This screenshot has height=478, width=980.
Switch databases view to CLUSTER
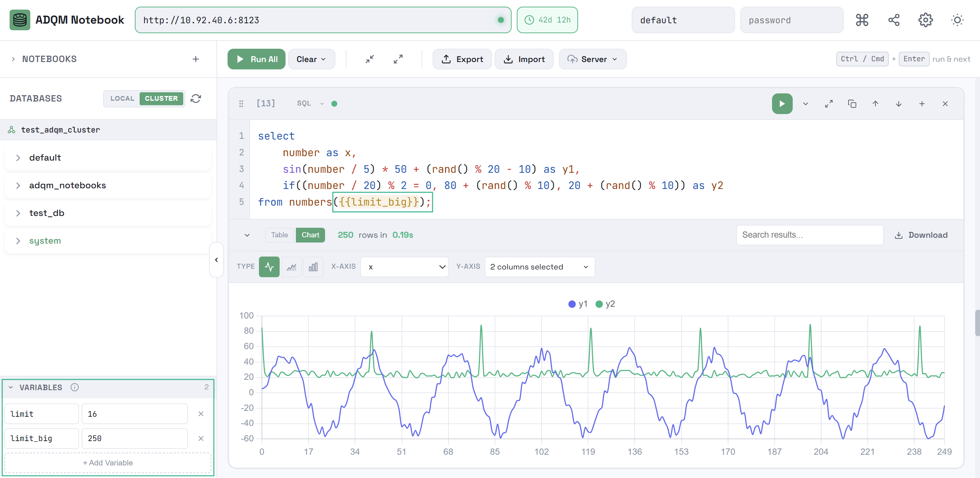161,99
